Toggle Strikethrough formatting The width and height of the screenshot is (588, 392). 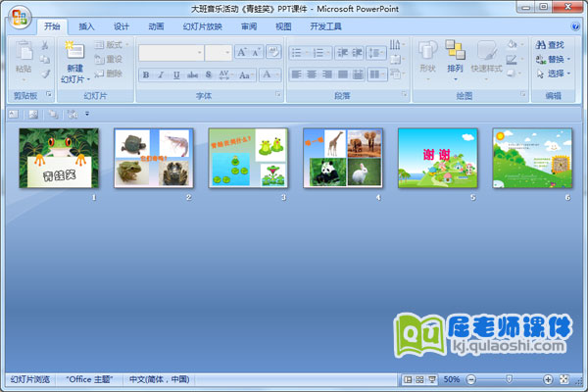[x=192, y=75]
